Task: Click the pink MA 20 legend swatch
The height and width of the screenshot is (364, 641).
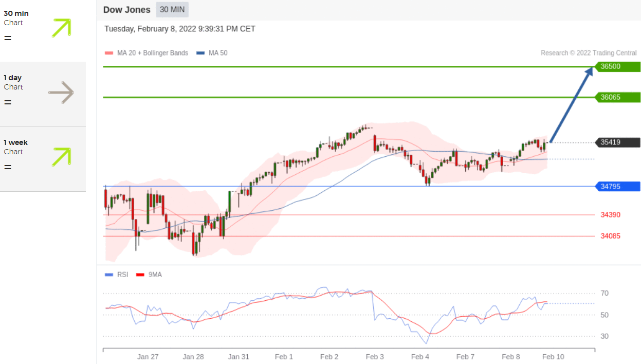Action: [x=108, y=53]
